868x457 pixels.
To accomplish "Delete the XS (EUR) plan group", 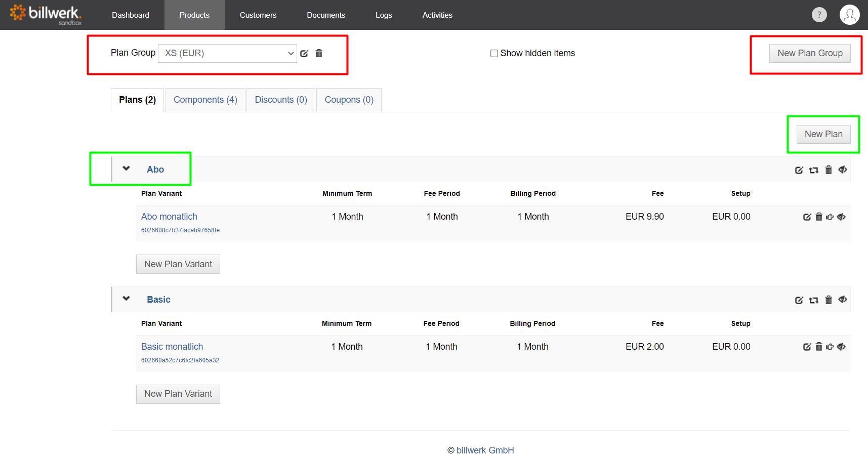I will 319,53.
